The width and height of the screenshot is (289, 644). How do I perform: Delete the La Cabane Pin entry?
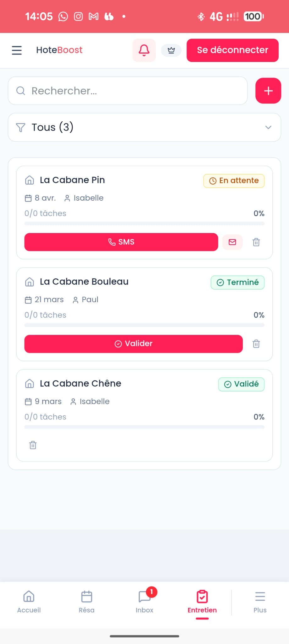[256, 242]
